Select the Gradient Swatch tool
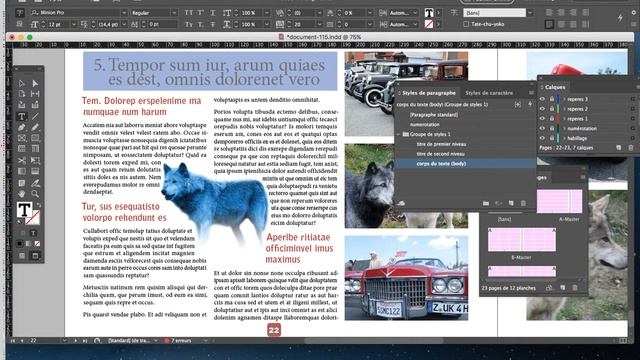Viewport: 640px width, 360px height. [22, 171]
